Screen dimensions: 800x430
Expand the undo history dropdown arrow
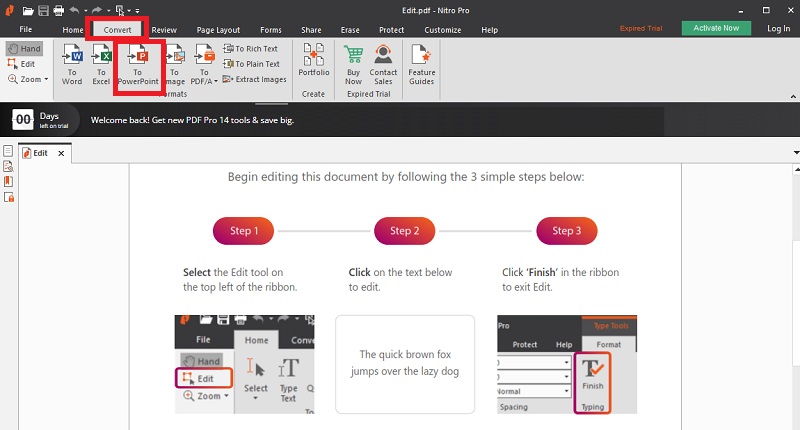point(85,10)
